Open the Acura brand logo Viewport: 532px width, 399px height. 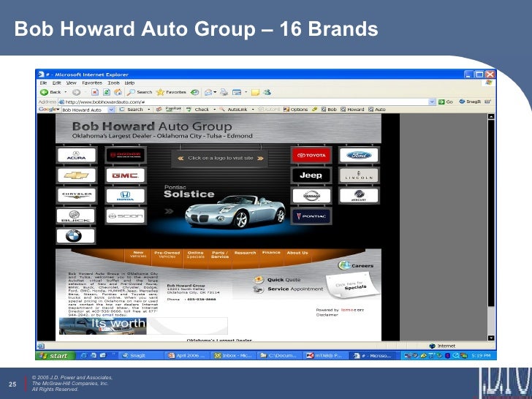pyautogui.click(x=76, y=156)
